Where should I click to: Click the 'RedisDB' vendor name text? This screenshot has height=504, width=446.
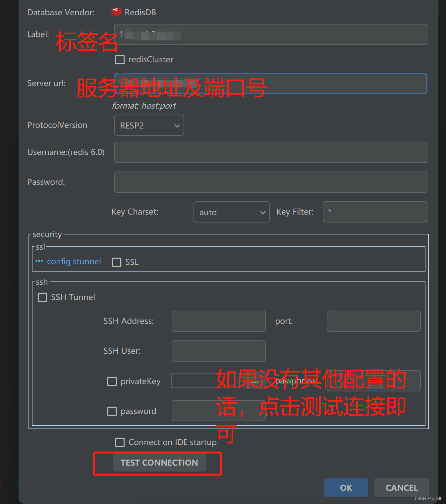click(x=140, y=12)
